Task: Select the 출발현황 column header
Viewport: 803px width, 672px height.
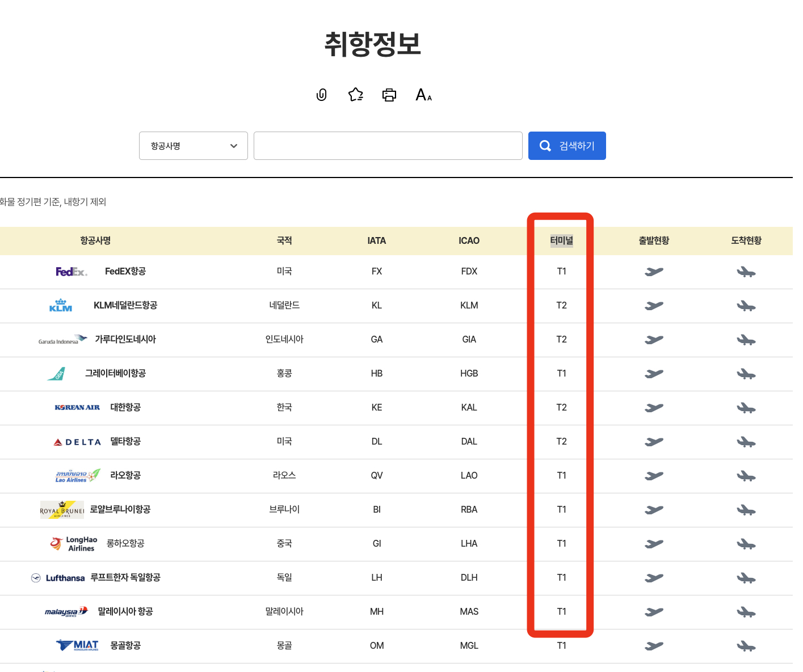Action: (x=654, y=240)
